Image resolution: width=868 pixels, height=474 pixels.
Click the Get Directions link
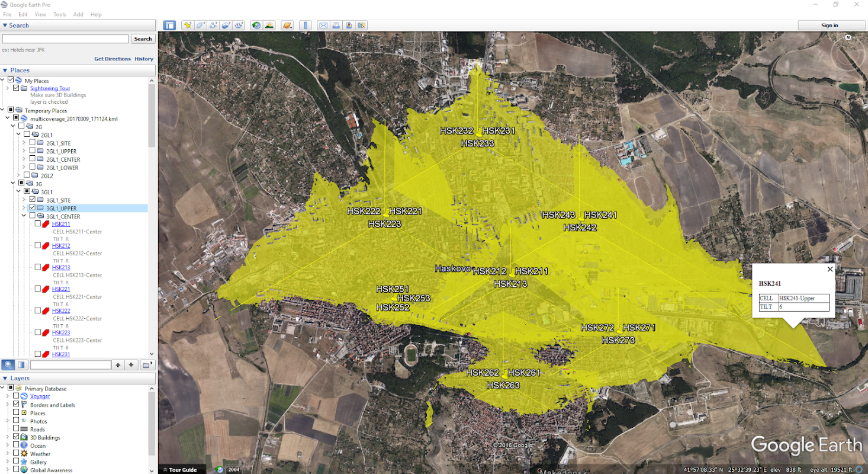(x=112, y=59)
